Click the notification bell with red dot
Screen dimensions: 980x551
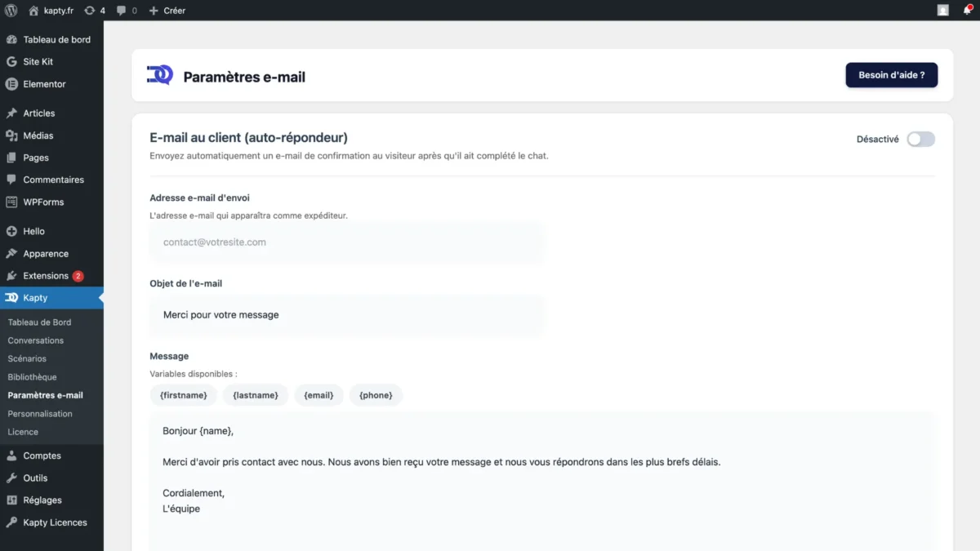967,11
